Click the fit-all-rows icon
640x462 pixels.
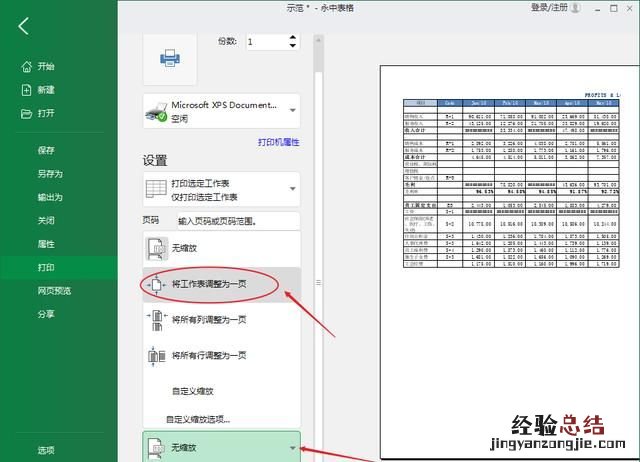point(156,356)
